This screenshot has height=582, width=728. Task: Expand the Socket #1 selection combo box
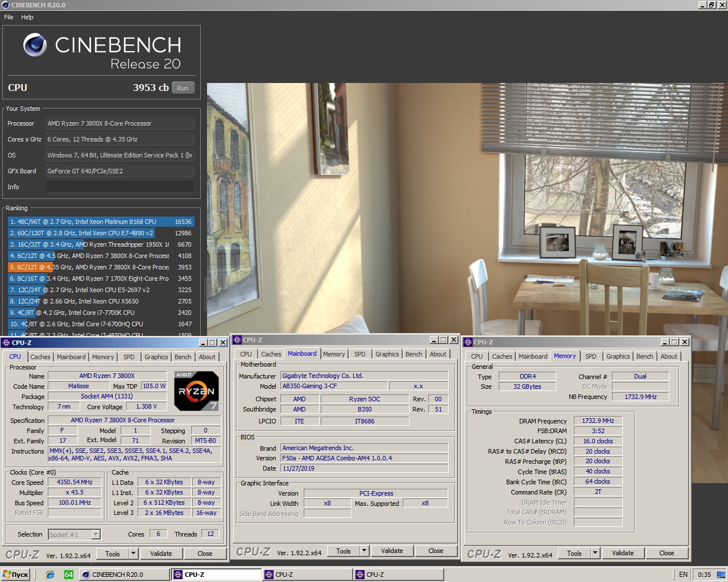[x=96, y=534]
